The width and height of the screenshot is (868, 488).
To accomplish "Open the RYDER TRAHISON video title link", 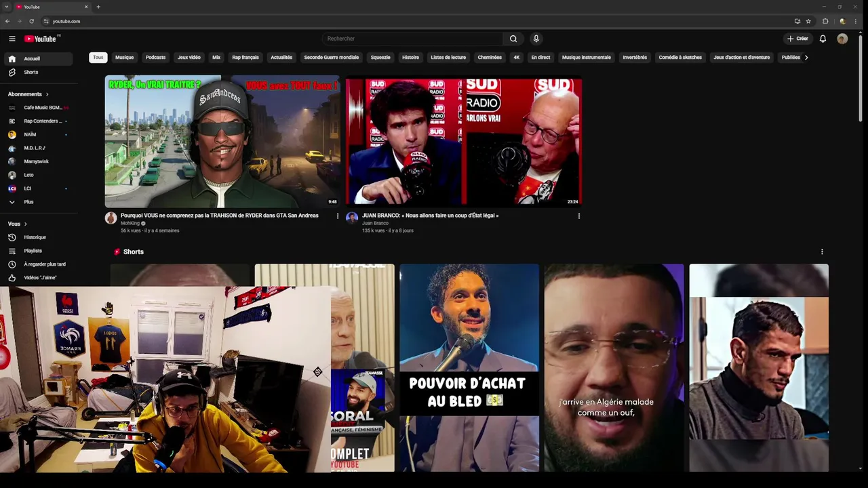I will pyautogui.click(x=220, y=216).
